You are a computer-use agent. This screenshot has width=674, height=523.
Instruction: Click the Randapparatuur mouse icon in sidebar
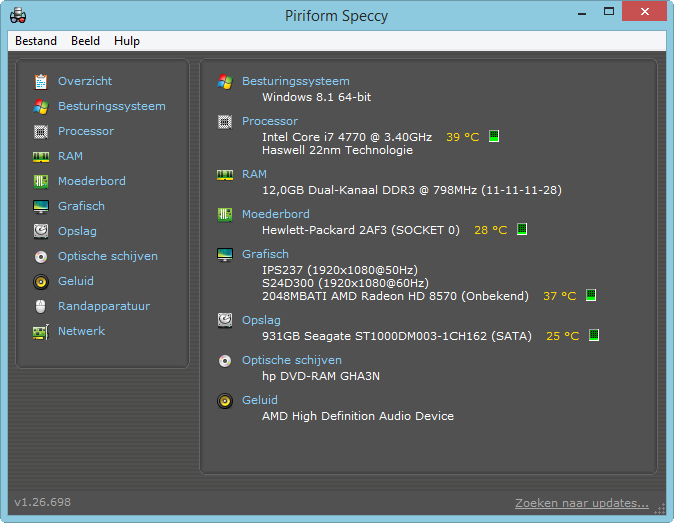[40, 306]
